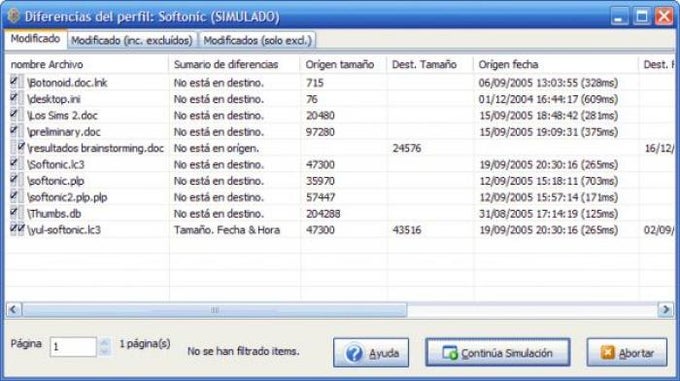The height and width of the screenshot is (381, 680).
Task: Click the origin size value 204288
Action: 323,214
